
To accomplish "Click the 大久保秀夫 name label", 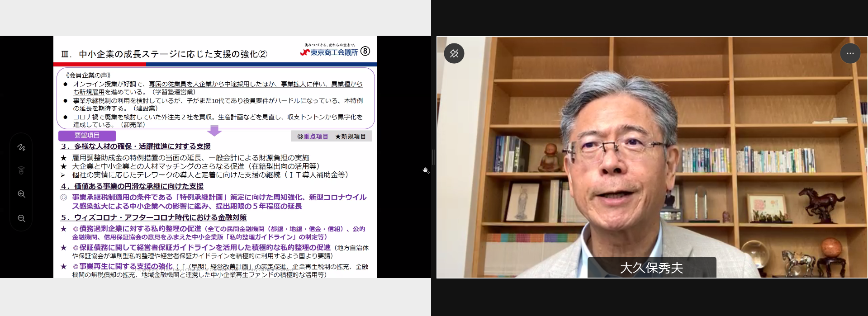I will pyautogui.click(x=651, y=268).
